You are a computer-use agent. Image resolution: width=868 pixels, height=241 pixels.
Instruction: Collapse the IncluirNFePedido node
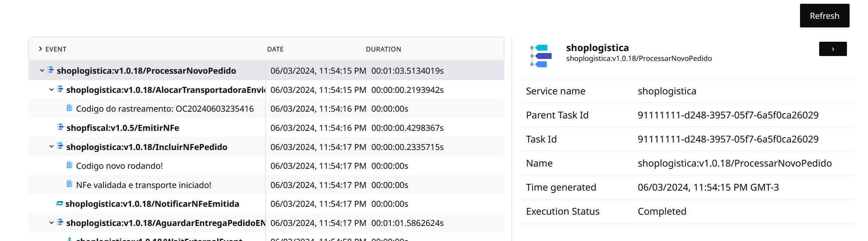click(51, 147)
